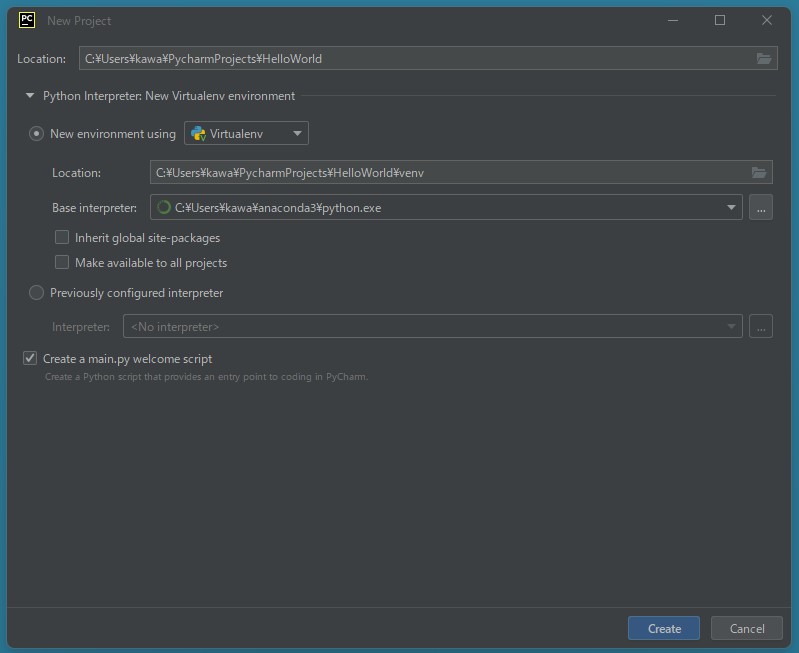Click the welcome script description text
This screenshot has width=799, height=653.
(206, 377)
